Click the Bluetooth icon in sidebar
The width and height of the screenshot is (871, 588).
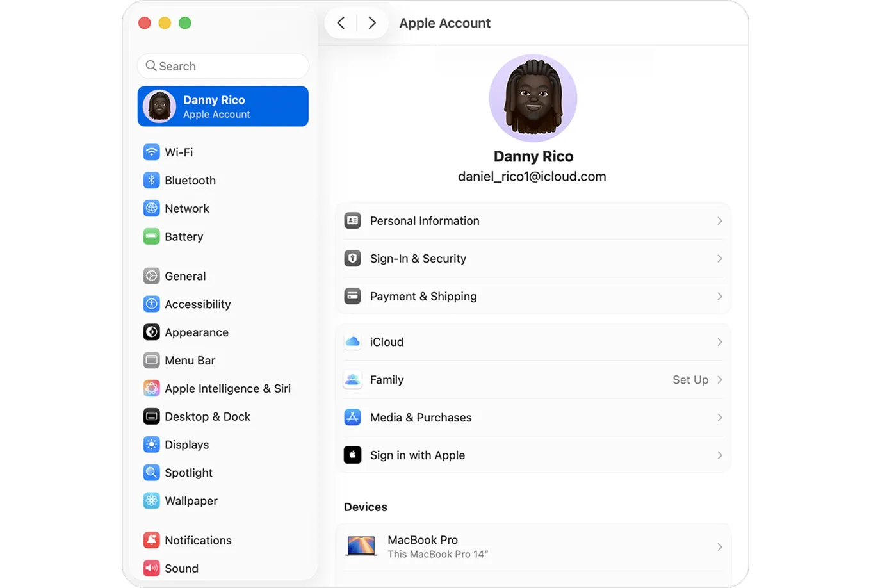[151, 180]
